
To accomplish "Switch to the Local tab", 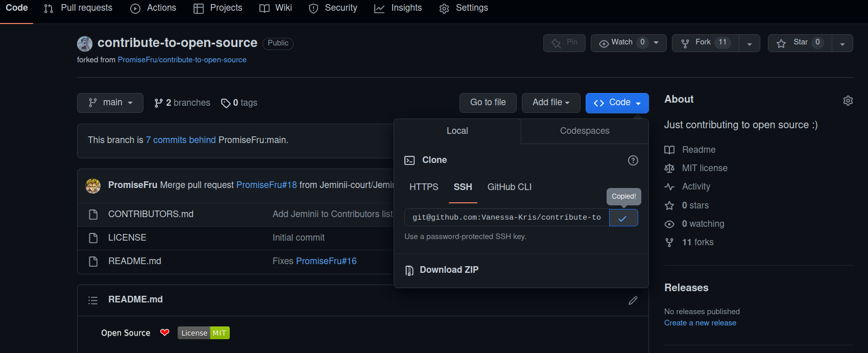I will pyautogui.click(x=457, y=131).
